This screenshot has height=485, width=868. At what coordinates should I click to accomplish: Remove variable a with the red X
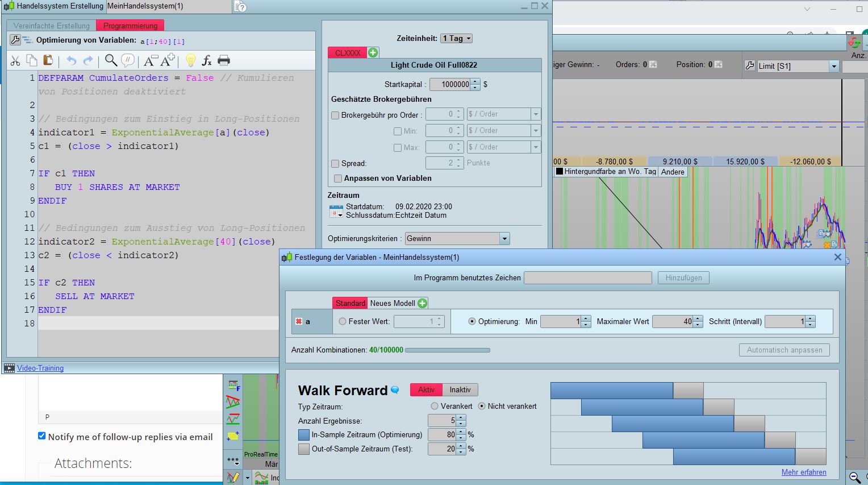tap(299, 322)
